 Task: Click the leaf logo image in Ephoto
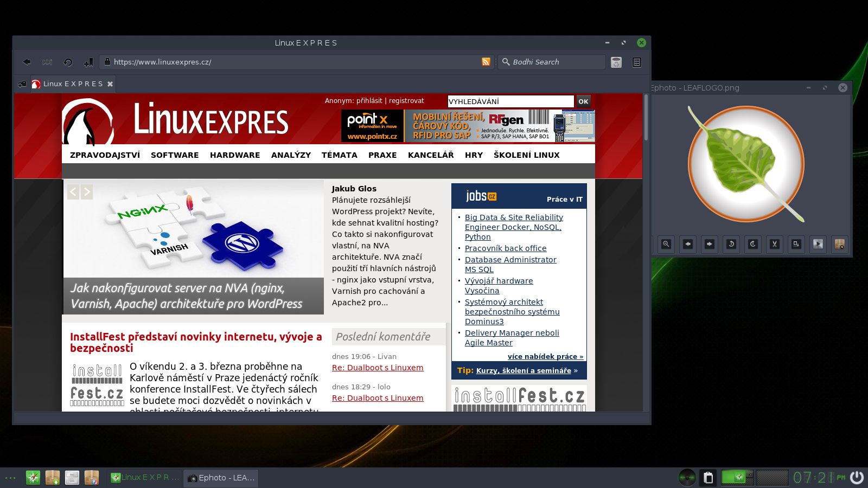click(x=746, y=164)
